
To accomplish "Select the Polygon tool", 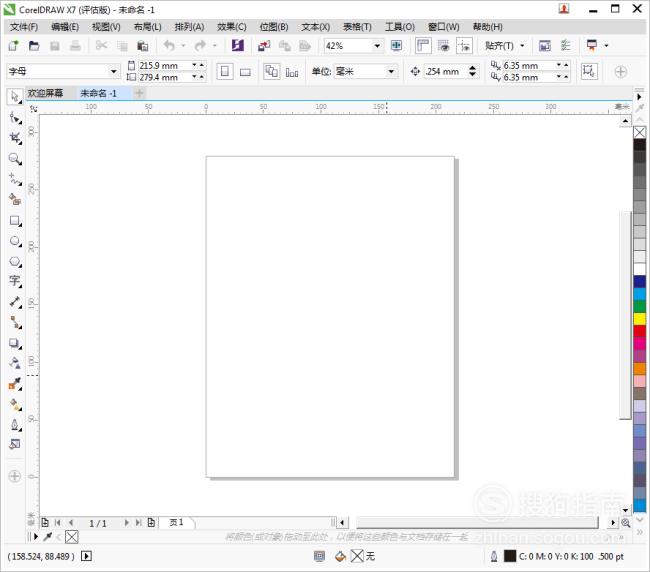I will [15, 262].
